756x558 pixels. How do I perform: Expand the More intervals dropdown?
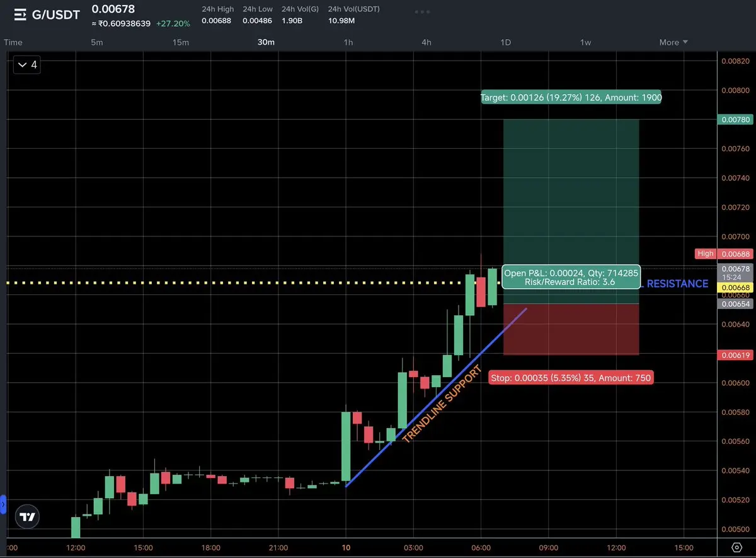click(673, 42)
